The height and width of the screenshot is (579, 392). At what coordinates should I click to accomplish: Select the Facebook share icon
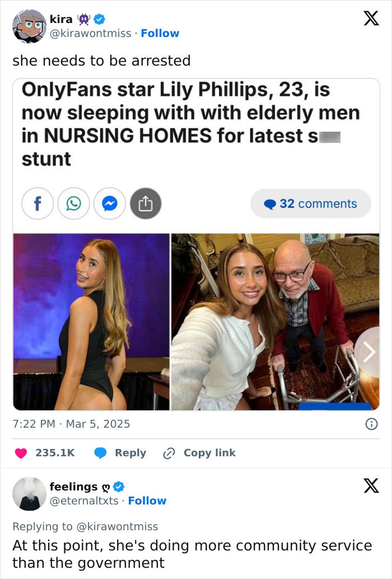click(x=38, y=203)
